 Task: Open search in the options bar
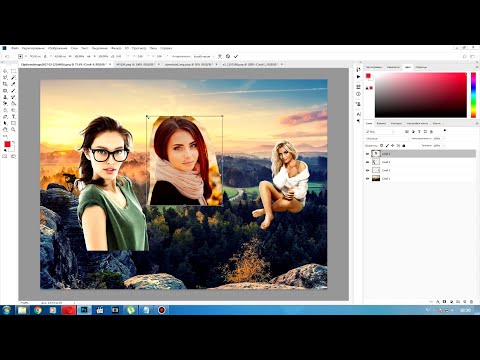465,56
